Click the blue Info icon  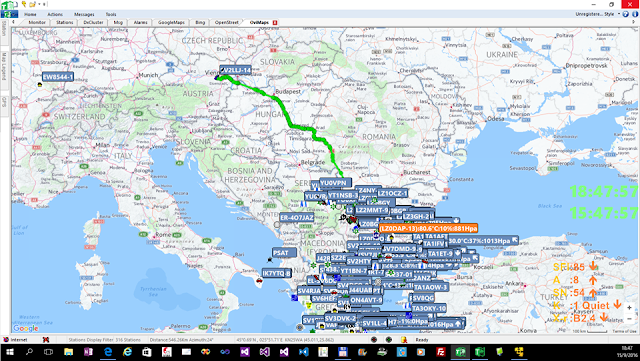coord(635,14)
